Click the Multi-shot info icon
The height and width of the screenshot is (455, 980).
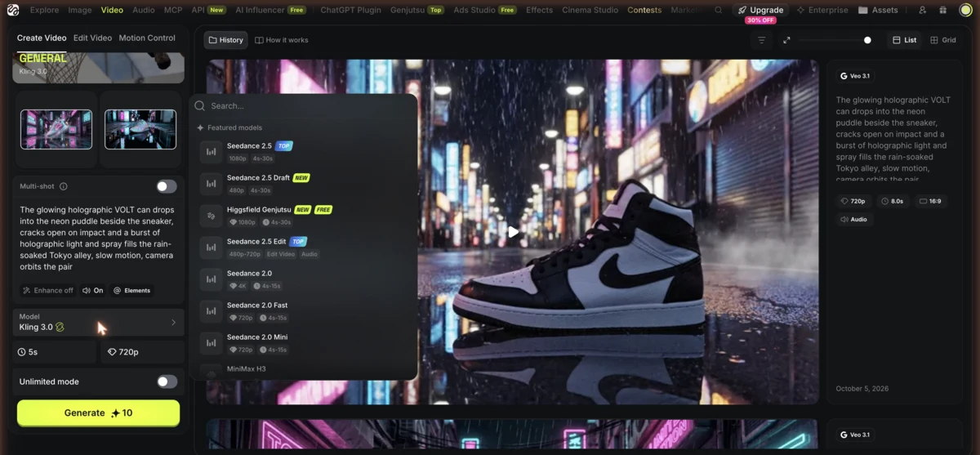point(64,186)
